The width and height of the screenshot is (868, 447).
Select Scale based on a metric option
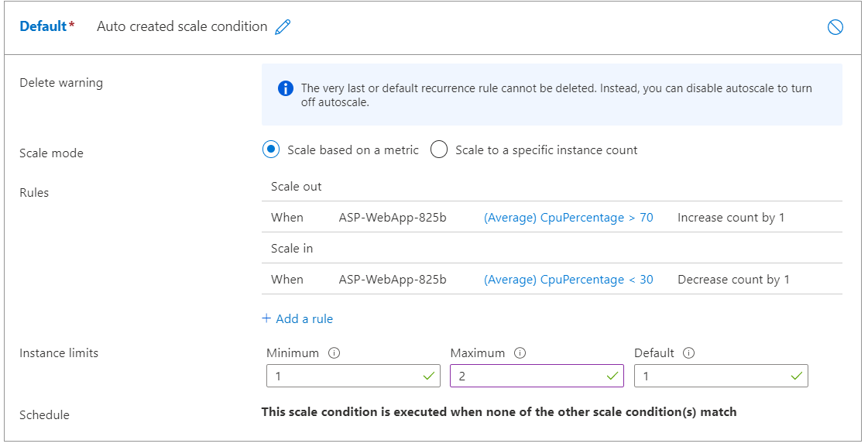point(270,150)
